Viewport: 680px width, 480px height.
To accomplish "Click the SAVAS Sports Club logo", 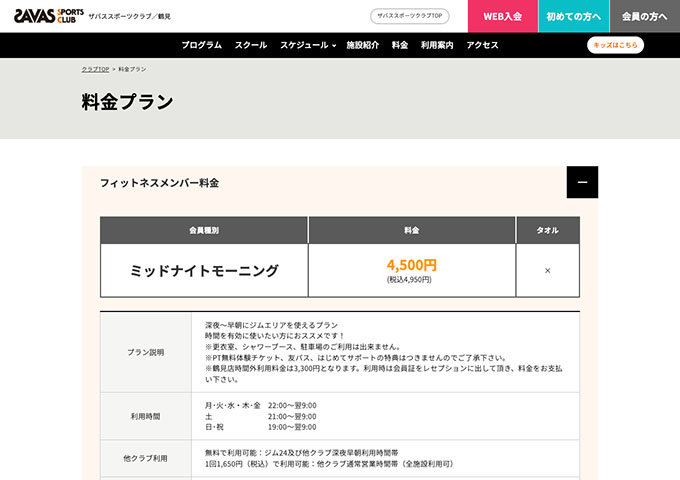I will coord(49,16).
